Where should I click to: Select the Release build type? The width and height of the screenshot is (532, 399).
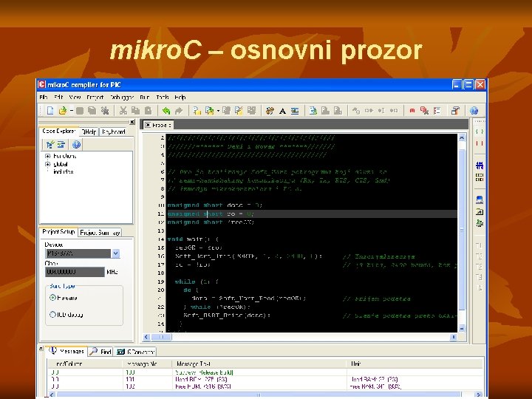[x=52, y=298]
